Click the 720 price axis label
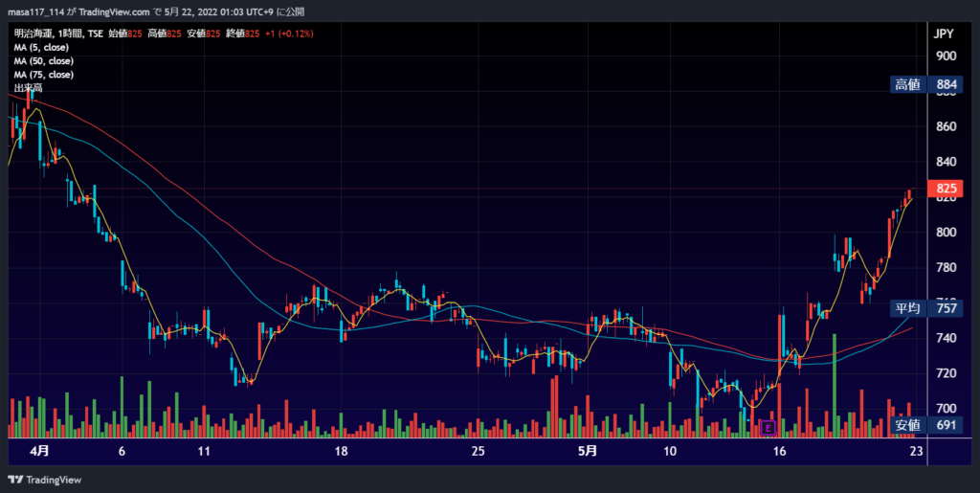This screenshot has height=493, width=980. coord(947,373)
